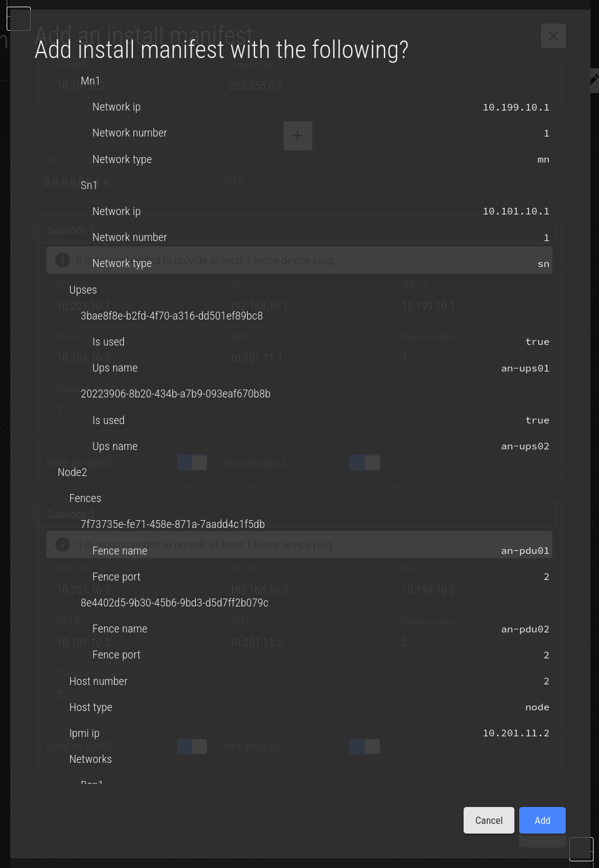
Task: Confirm by clicking the blue Add button
Action: (542, 820)
